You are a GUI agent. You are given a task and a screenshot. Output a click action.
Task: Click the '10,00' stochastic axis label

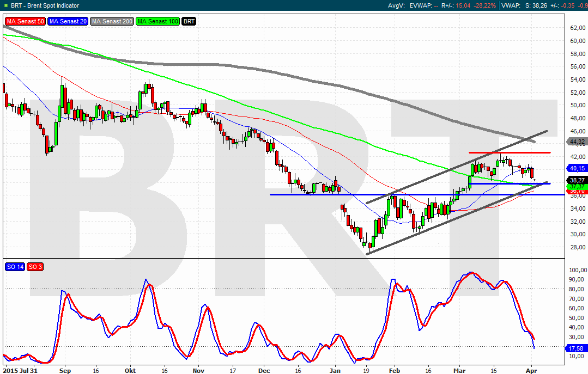[x=578, y=356]
